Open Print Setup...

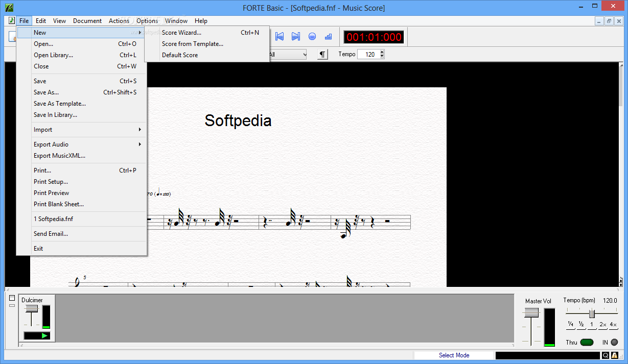coord(82,182)
